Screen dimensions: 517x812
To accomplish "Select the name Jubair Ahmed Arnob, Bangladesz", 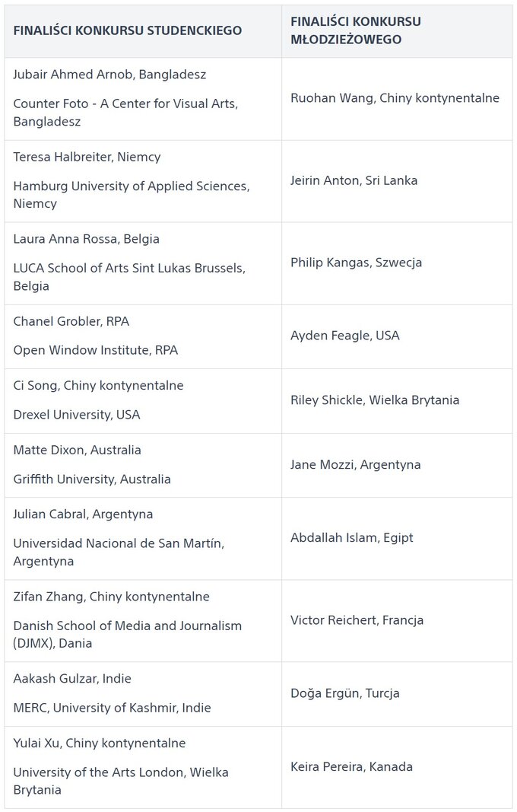I will [109, 75].
